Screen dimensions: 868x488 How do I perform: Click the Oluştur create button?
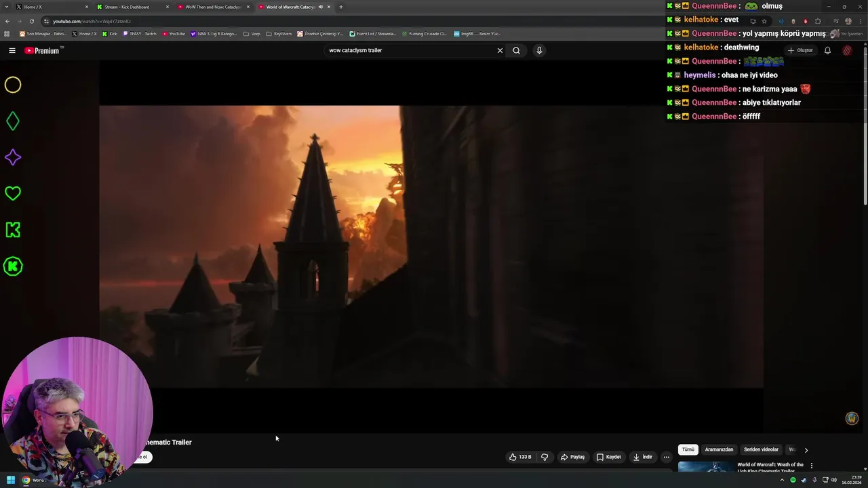[x=800, y=50]
